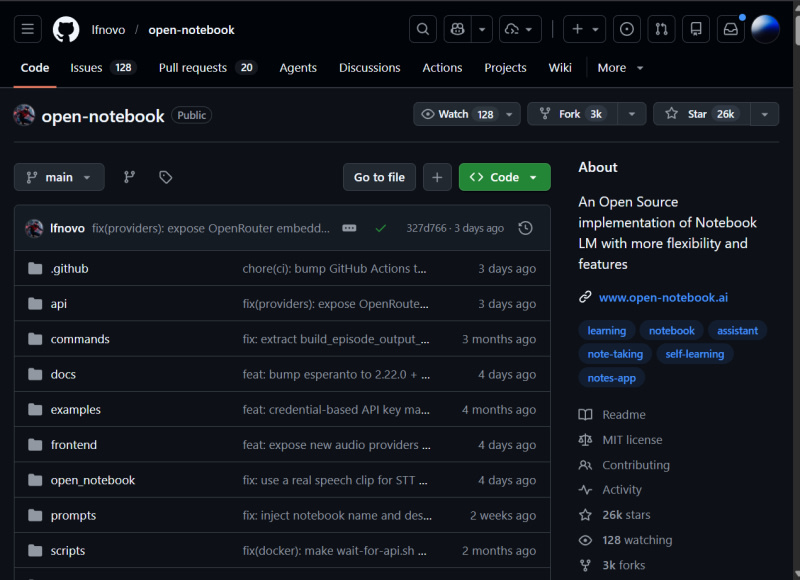Open the repositories icon in header
Image resolution: width=800 pixels, height=580 pixels.
pyautogui.click(x=696, y=29)
